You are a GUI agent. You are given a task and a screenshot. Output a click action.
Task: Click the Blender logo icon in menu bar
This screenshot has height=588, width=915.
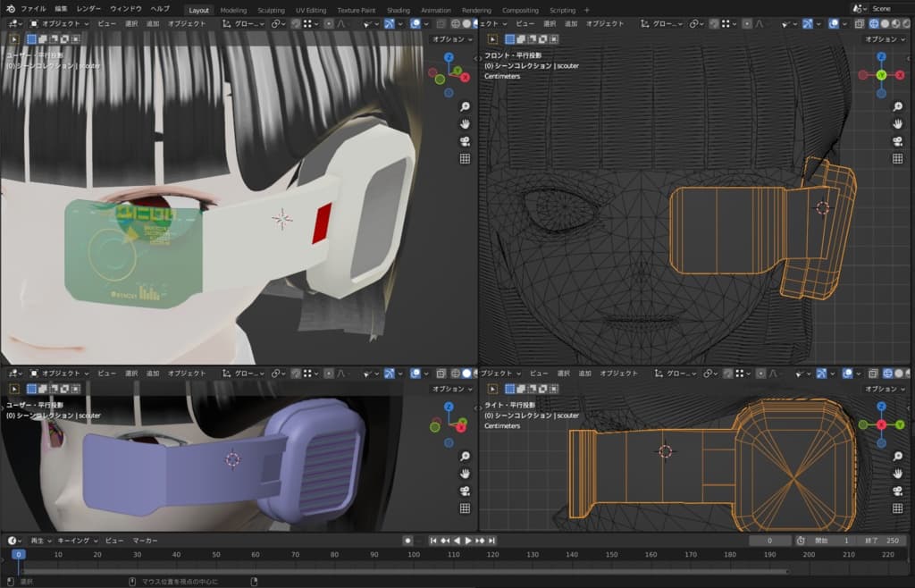pos(11,9)
